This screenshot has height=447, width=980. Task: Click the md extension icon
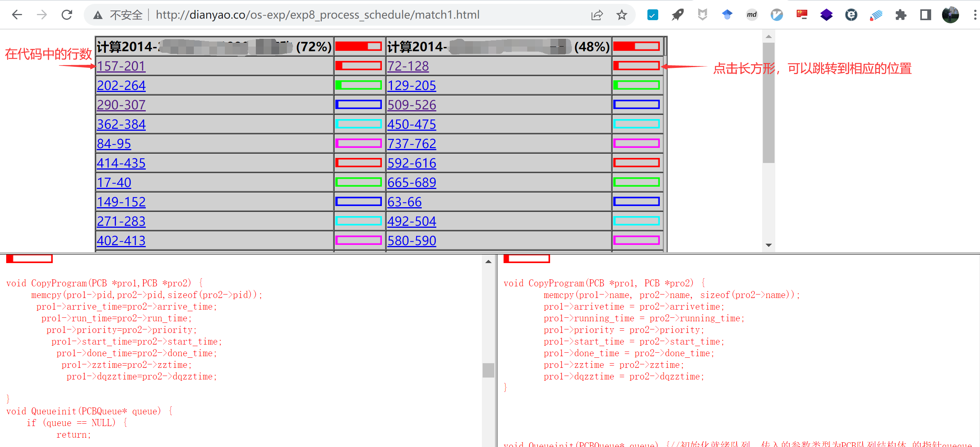point(752,15)
